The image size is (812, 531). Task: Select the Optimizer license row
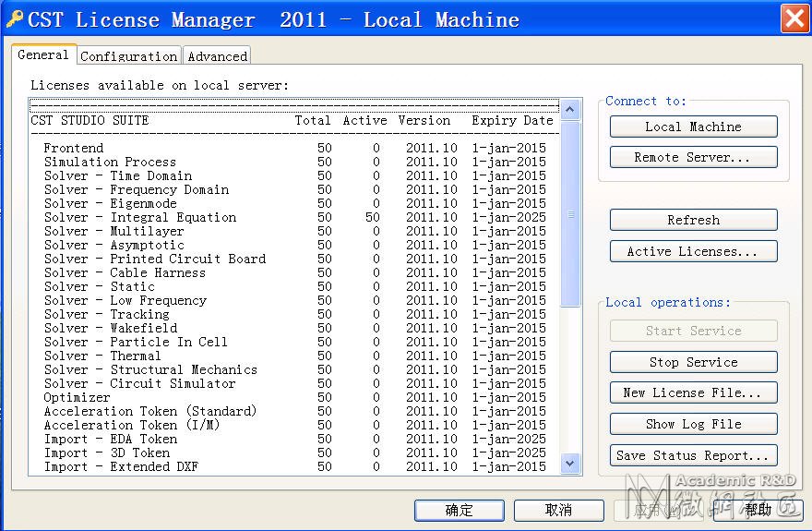click(294, 397)
